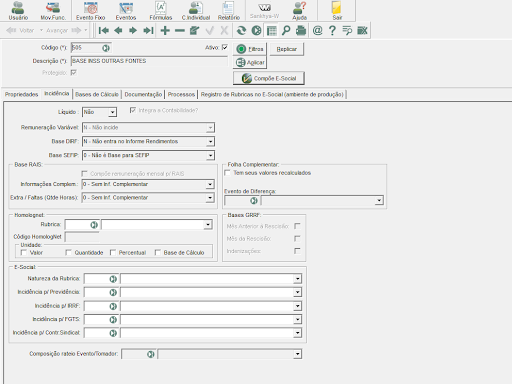Screen dimensions: 512x384
Task: Open the Eventos icon
Action: pyautogui.click(x=126, y=11)
